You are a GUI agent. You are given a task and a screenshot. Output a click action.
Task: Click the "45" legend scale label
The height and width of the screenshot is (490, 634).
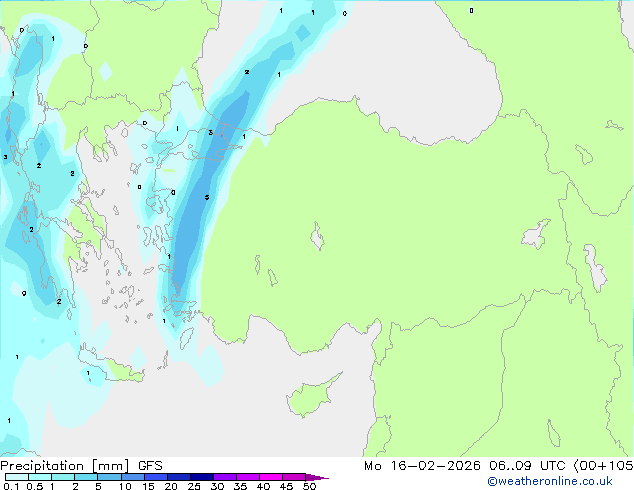(x=286, y=486)
